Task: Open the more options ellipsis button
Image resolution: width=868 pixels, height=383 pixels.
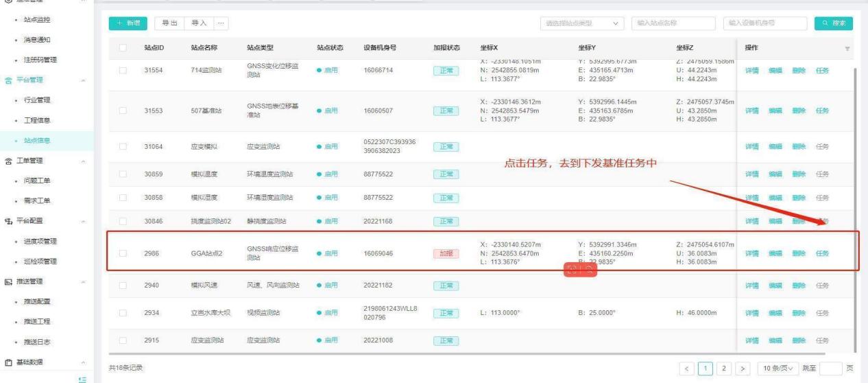Action: point(220,23)
